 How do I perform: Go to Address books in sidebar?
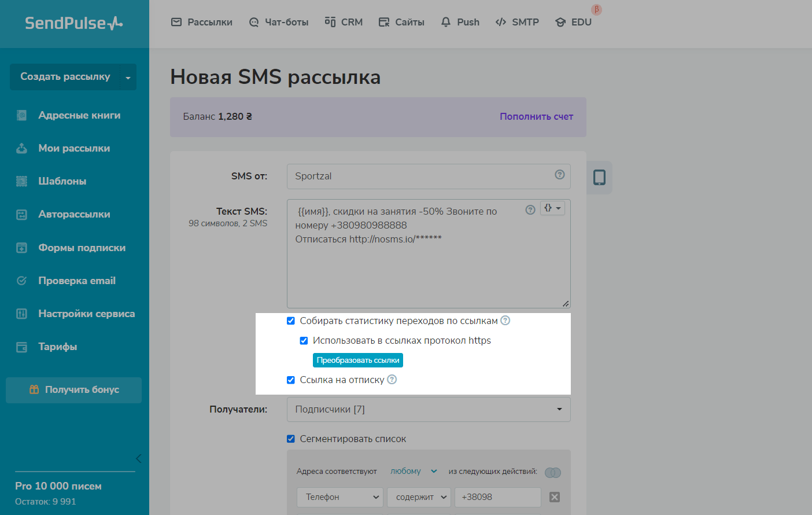(79, 115)
